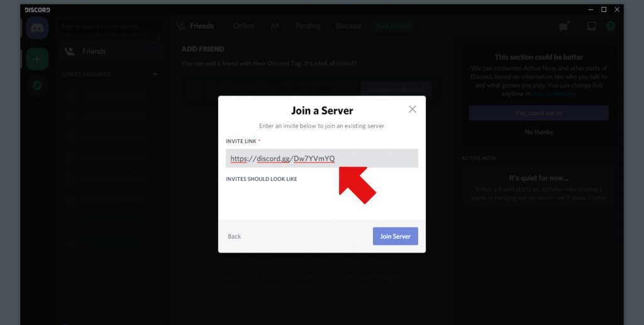Click the invite link input field

click(x=321, y=158)
